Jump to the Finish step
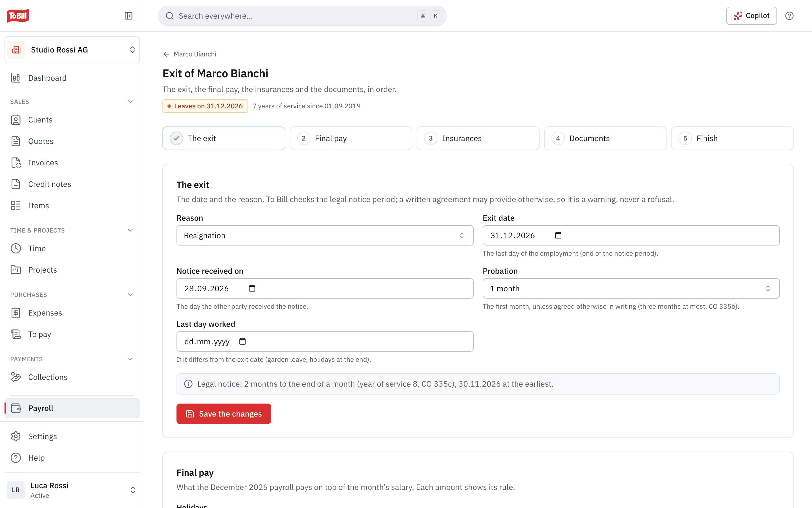Viewport: 812px width, 508px height. pyautogui.click(x=732, y=138)
